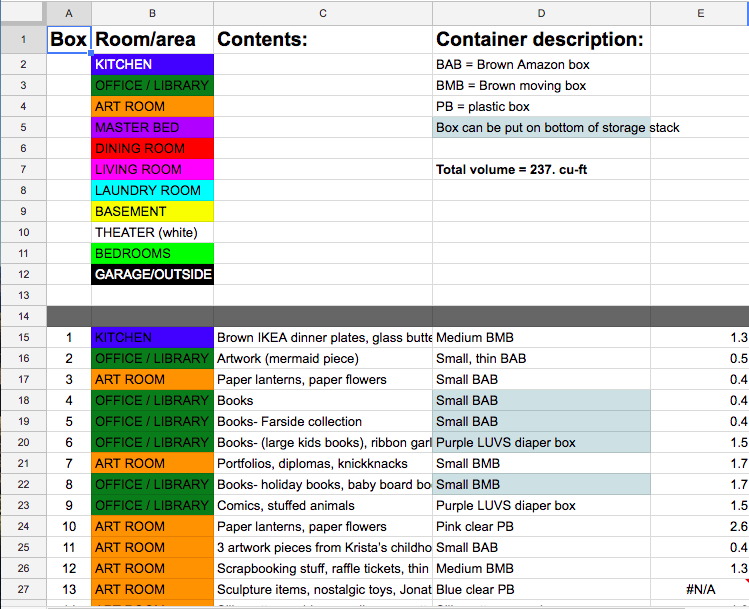
Task: Click 'Total volume = 237. cu-ft' cell
Action: [x=541, y=170]
